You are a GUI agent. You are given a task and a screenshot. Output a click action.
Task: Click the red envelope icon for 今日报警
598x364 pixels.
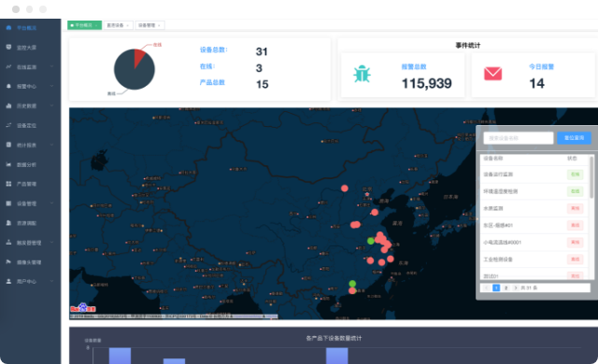click(492, 74)
